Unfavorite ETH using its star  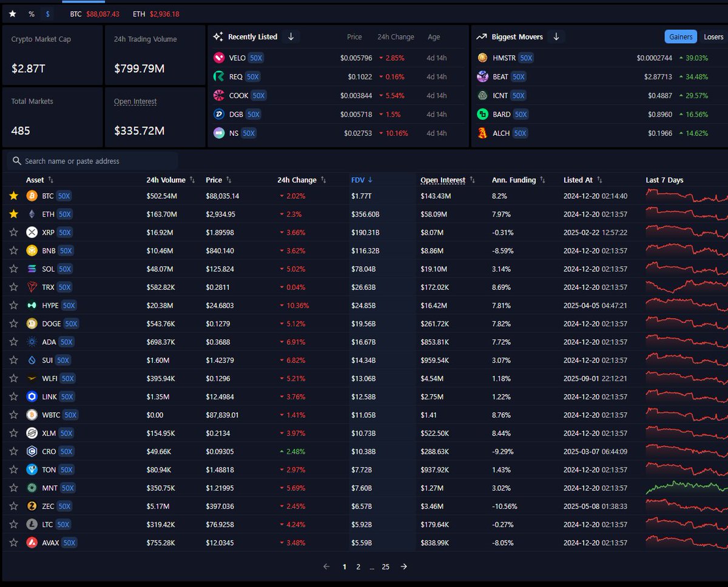pyautogui.click(x=13, y=214)
